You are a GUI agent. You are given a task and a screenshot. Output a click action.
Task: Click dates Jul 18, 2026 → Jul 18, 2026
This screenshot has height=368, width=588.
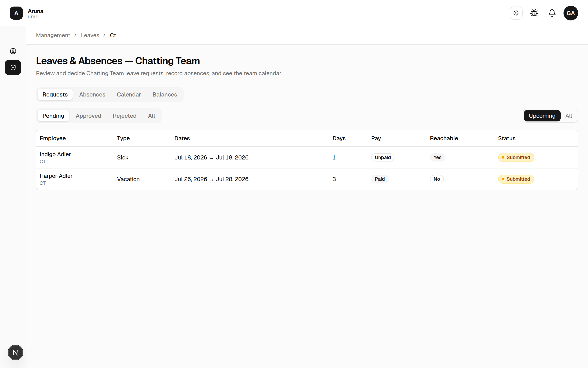pyautogui.click(x=211, y=157)
